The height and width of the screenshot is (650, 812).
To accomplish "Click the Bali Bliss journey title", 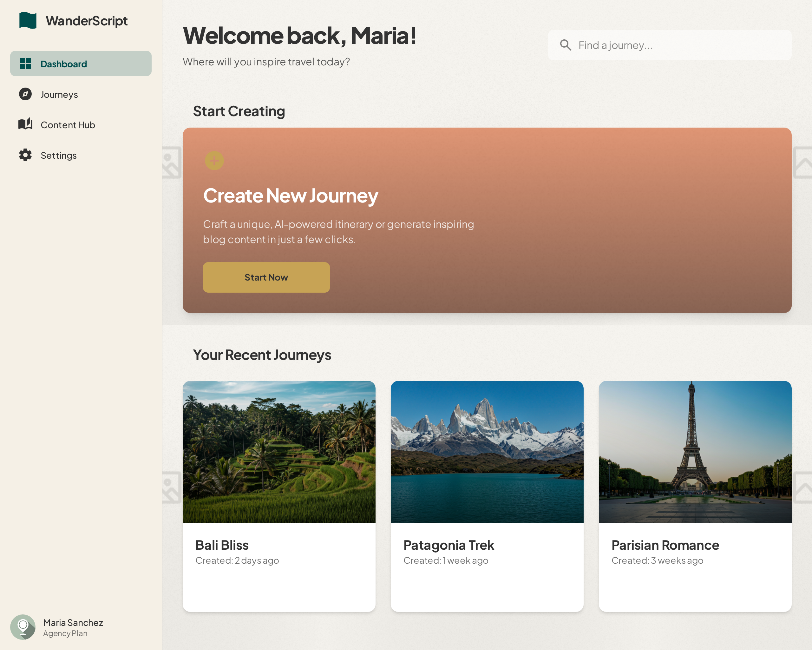I will click(222, 545).
